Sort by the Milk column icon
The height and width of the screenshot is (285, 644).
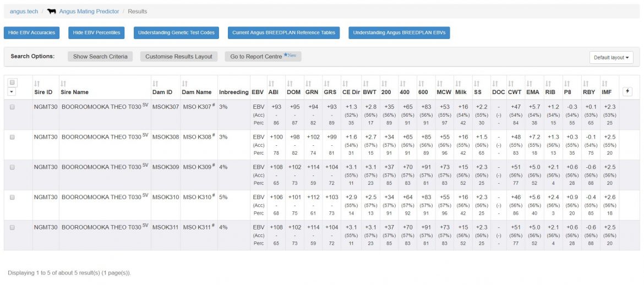click(x=458, y=84)
